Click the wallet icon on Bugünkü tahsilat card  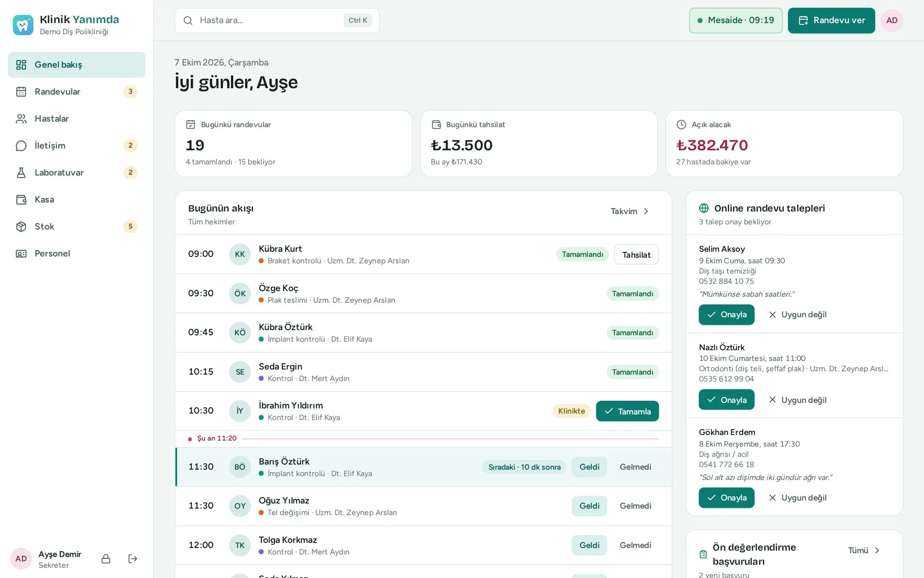[436, 125]
